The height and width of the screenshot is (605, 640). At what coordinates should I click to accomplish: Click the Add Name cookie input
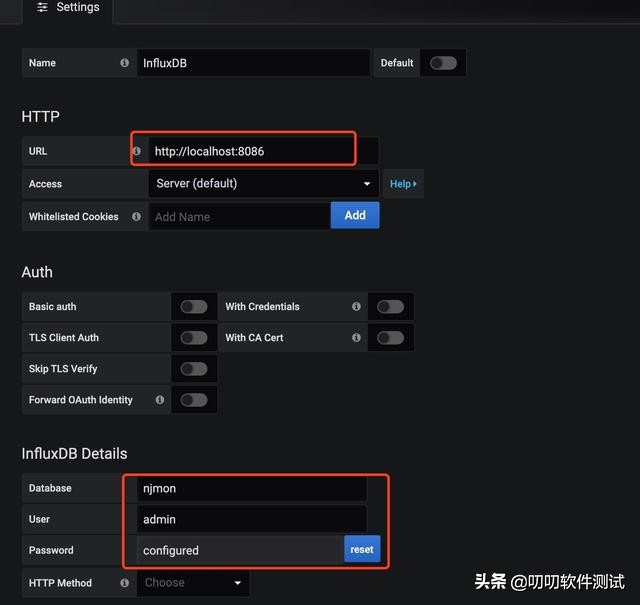[x=240, y=216]
